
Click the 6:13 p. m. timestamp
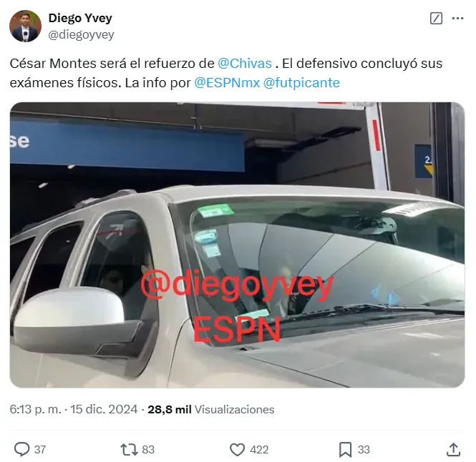coord(36,410)
